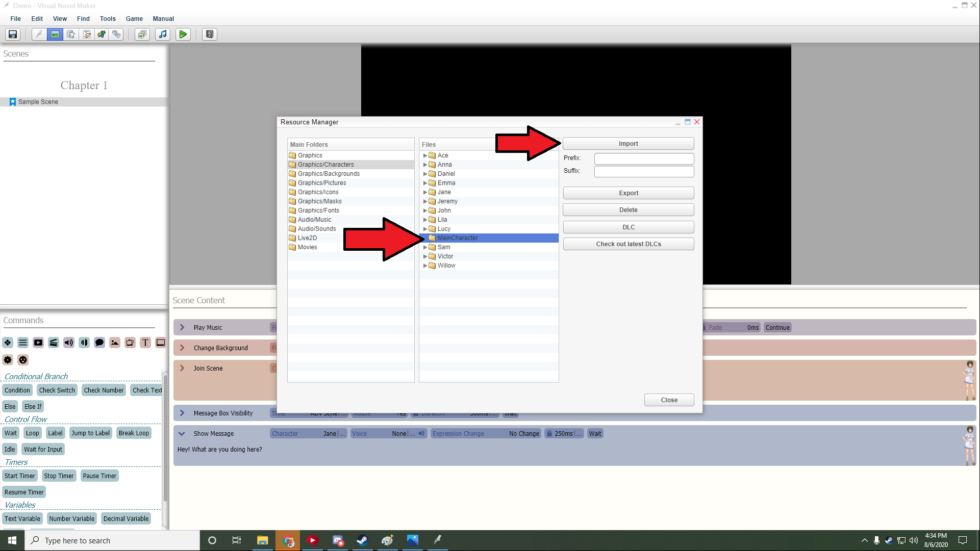The height and width of the screenshot is (551, 980).
Task: Open the Tools menu
Action: 108,18
